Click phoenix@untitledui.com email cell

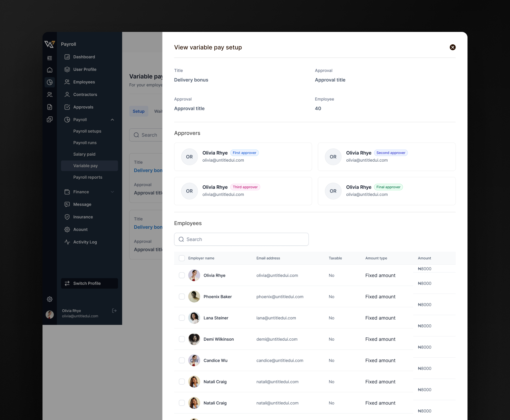pyautogui.click(x=280, y=297)
